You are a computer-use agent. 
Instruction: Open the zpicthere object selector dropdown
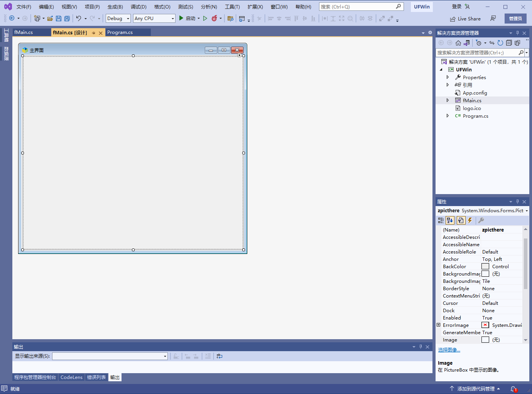click(x=527, y=211)
